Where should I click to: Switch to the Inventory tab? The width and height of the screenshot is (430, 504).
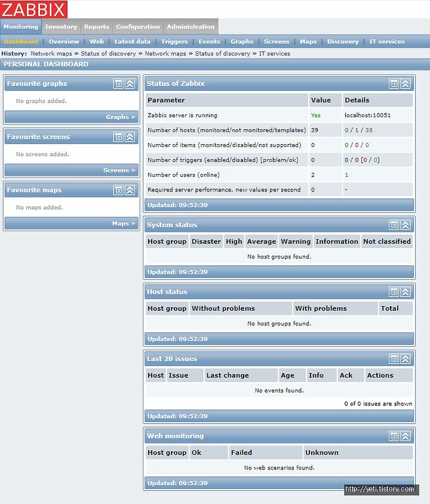click(61, 27)
